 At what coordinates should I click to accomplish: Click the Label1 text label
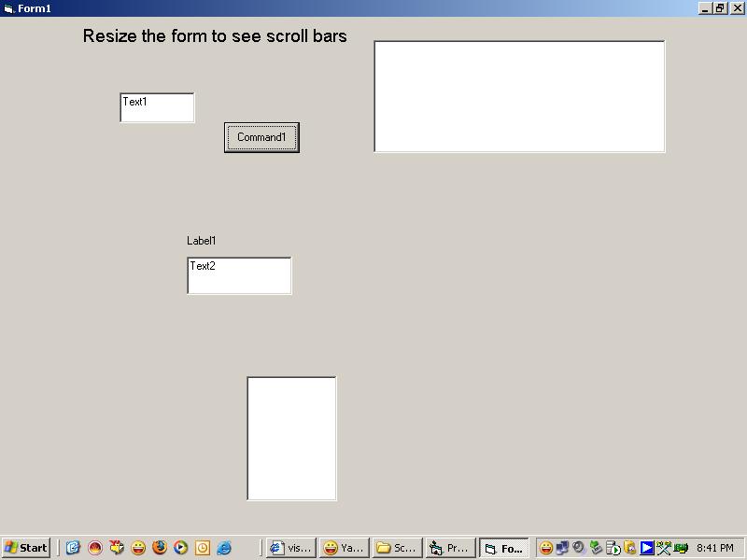pos(202,241)
